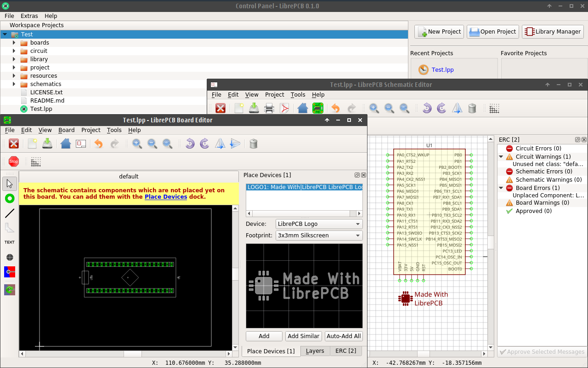Viewport: 588px width, 368px height.
Task: Close the ERC dock in Schematic Editor
Action: [584, 139]
